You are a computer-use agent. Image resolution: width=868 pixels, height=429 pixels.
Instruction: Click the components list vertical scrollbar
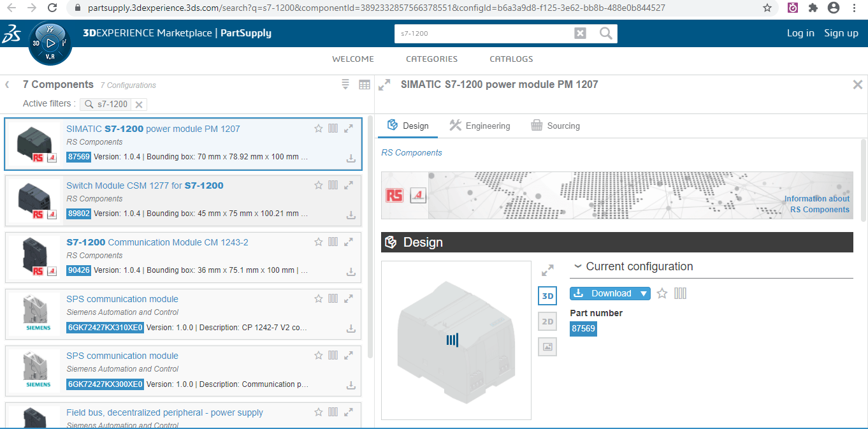370,237
